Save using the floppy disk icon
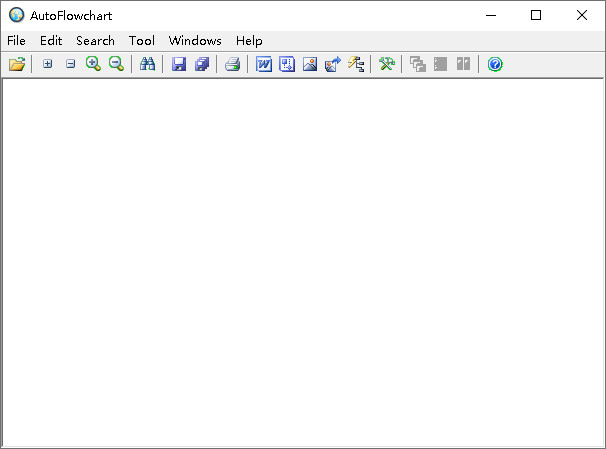This screenshot has width=606, height=449. pyautogui.click(x=179, y=64)
